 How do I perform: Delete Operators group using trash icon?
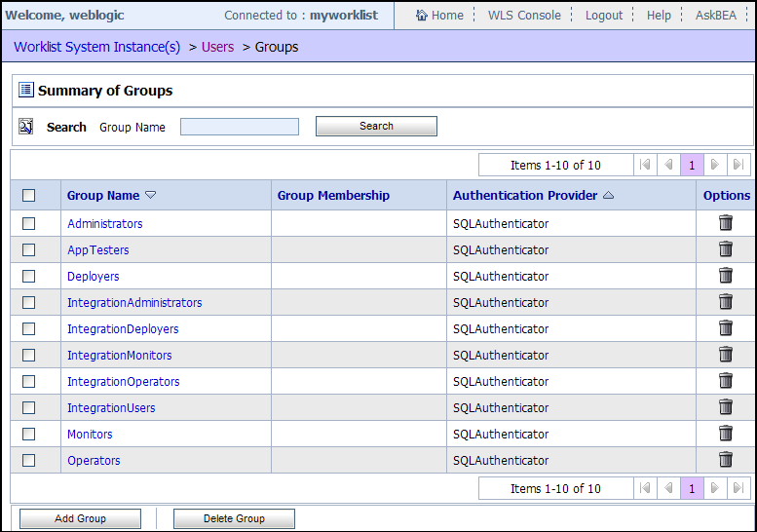[x=726, y=460]
